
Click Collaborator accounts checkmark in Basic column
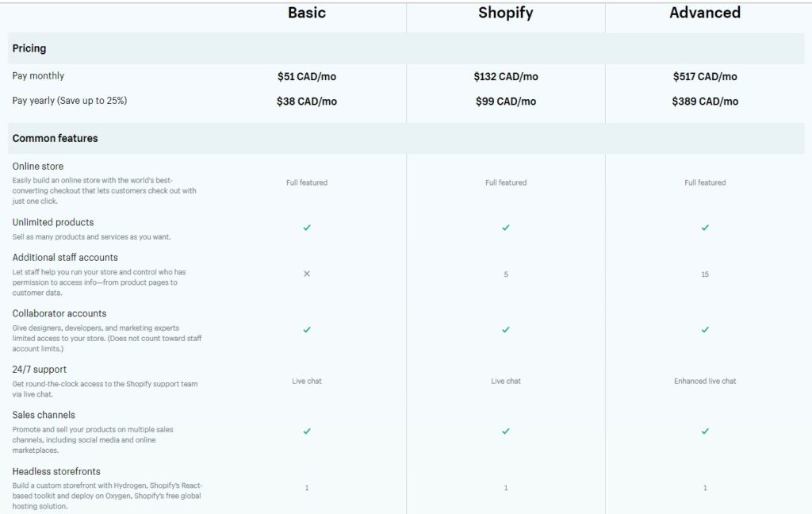[x=307, y=329]
